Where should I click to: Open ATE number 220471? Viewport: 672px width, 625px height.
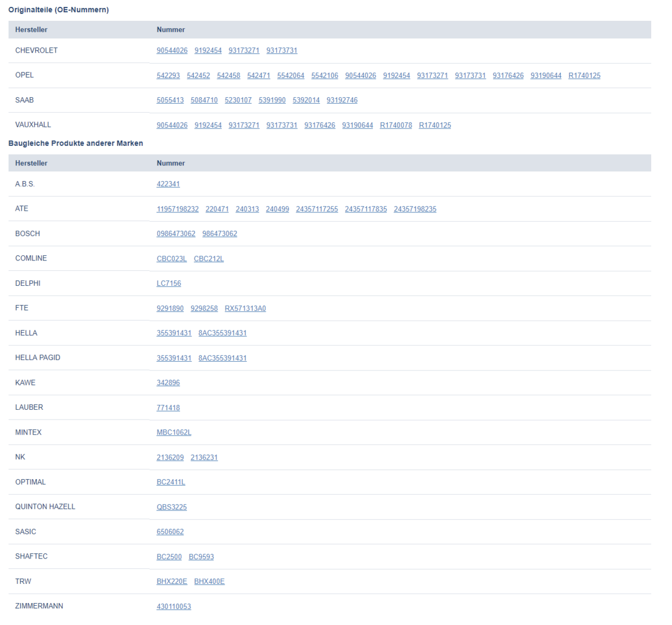217,209
